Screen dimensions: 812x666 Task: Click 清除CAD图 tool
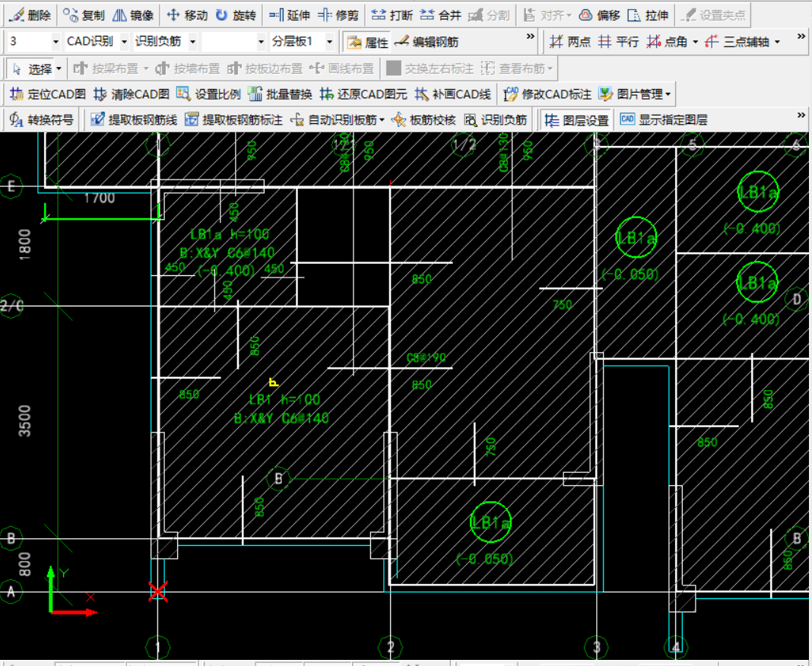coord(132,94)
